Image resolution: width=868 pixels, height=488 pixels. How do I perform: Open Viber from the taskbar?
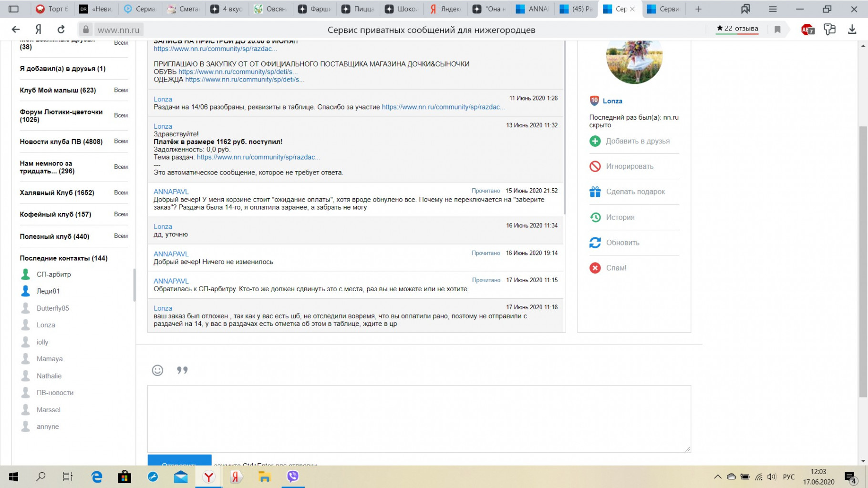[292, 477]
